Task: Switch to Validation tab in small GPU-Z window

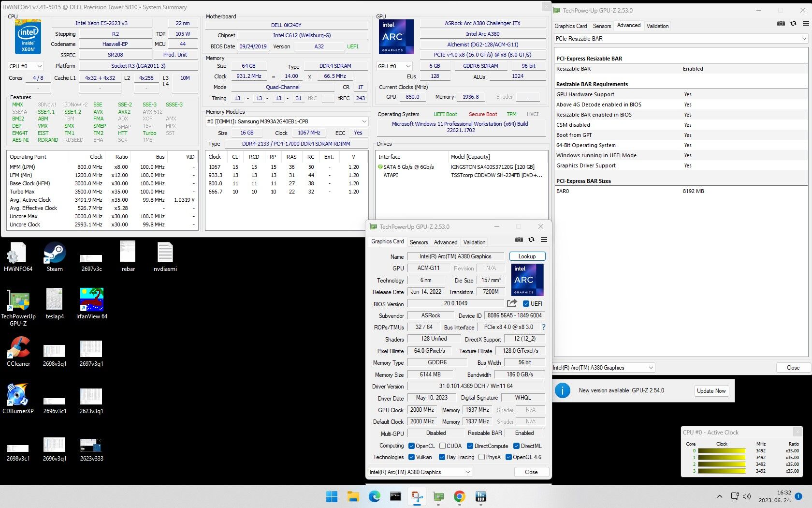Action: pyautogui.click(x=474, y=242)
